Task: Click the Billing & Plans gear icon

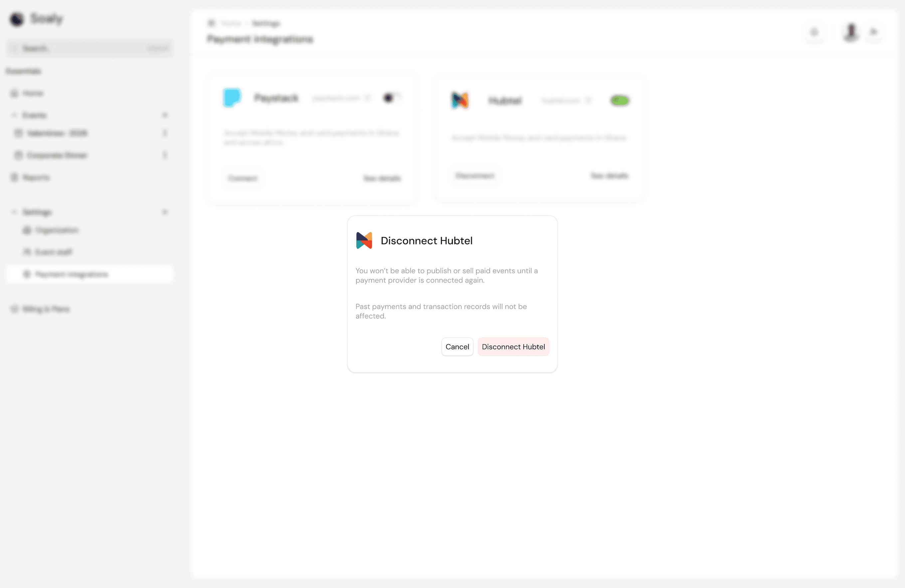Action: (14, 309)
